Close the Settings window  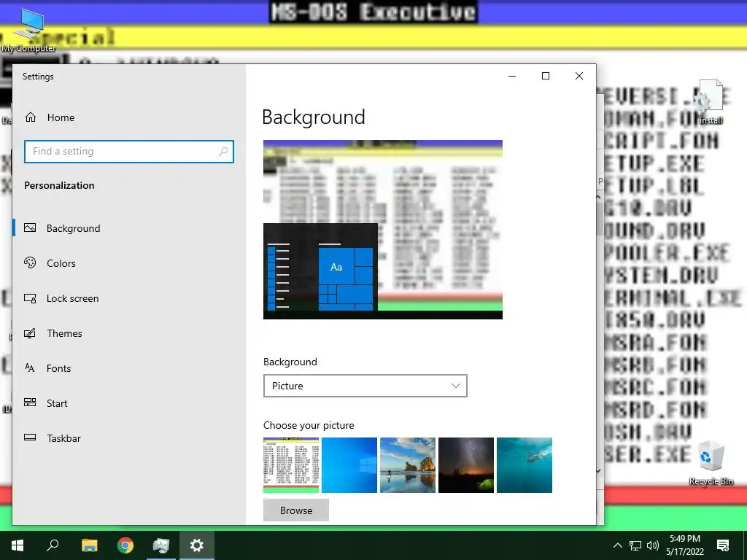point(578,76)
